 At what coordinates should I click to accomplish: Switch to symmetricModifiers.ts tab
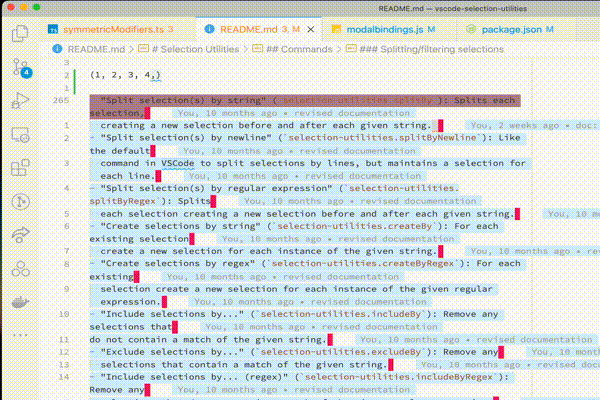[x=118, y=29]
